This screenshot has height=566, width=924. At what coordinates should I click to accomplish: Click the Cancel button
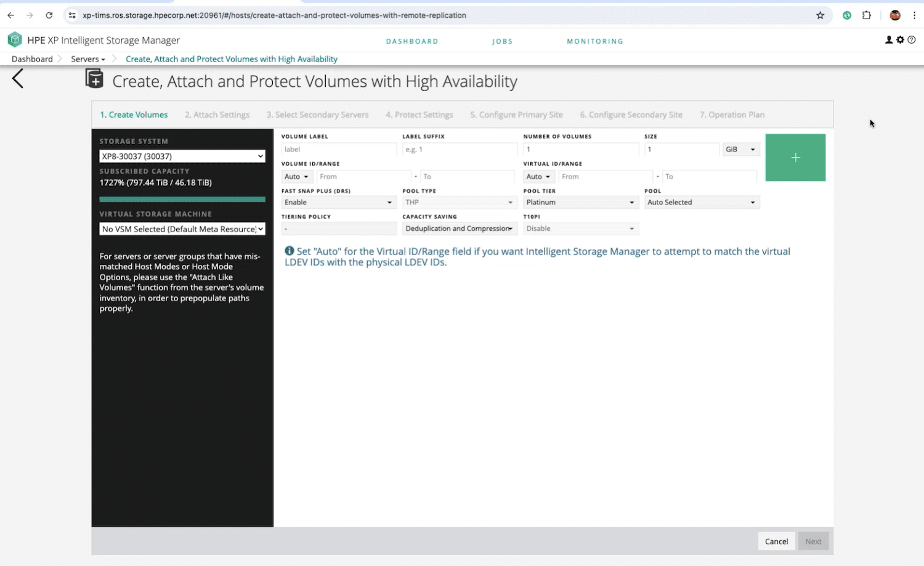[776, 541]
